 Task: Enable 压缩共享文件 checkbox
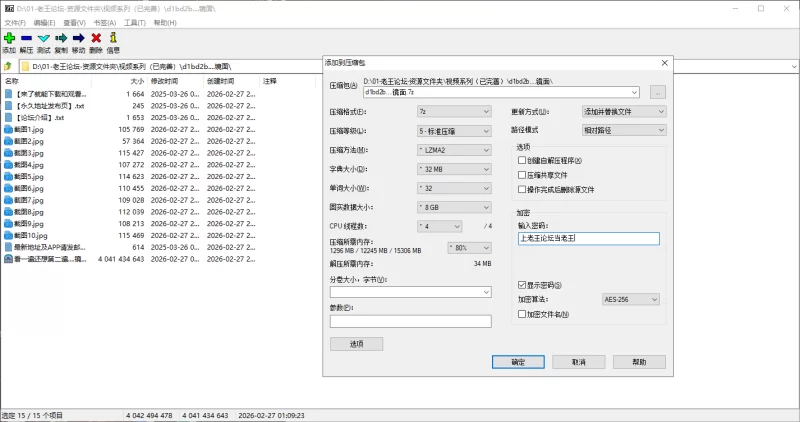pos(521,175)
